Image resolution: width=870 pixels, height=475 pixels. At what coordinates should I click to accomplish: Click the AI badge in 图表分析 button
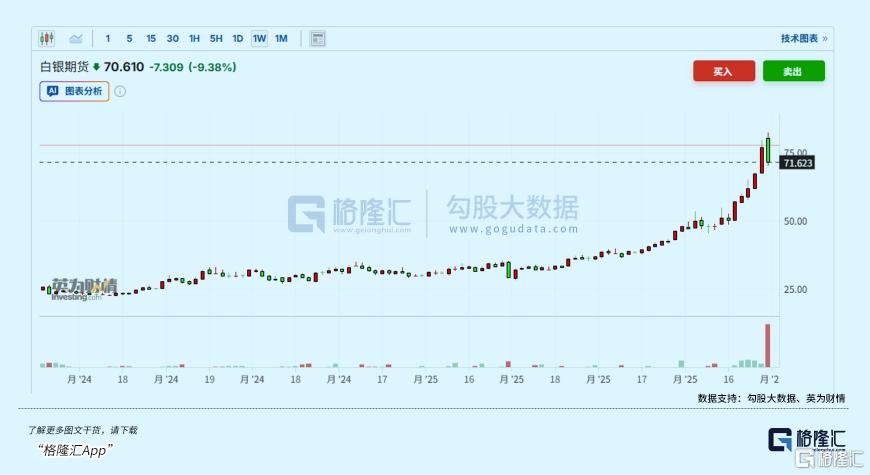[53, 91]
